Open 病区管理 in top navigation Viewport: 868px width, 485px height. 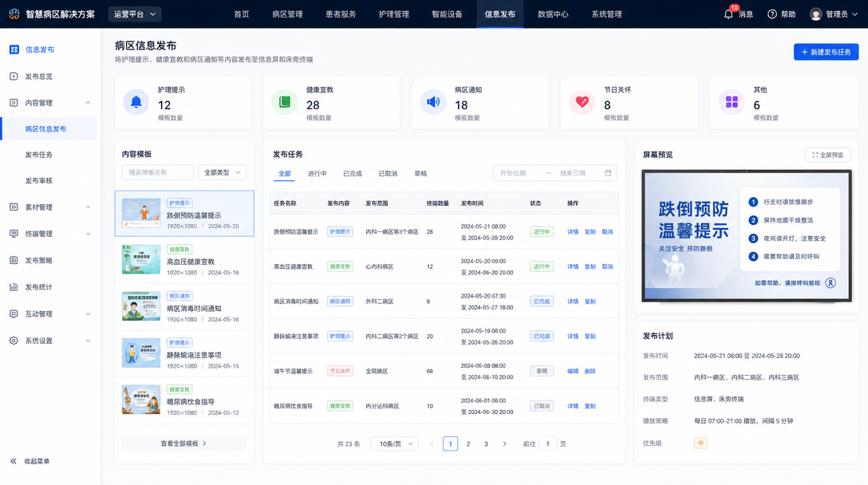(287, 14)
